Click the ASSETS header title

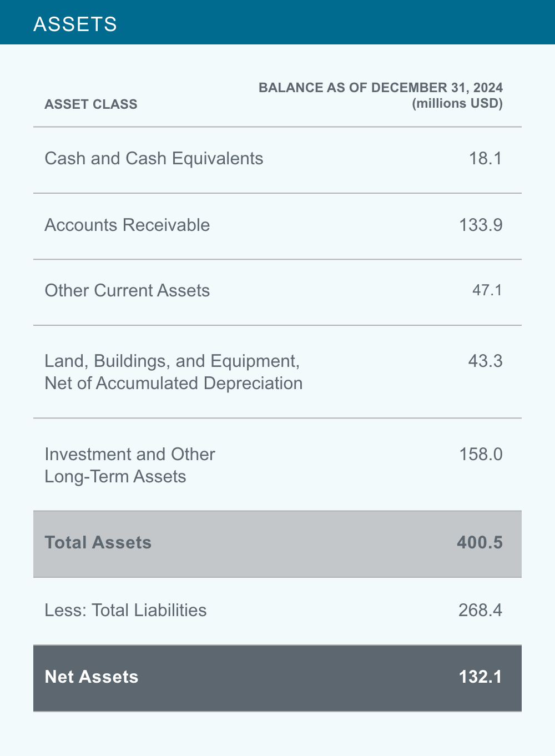tap(75, 24)
